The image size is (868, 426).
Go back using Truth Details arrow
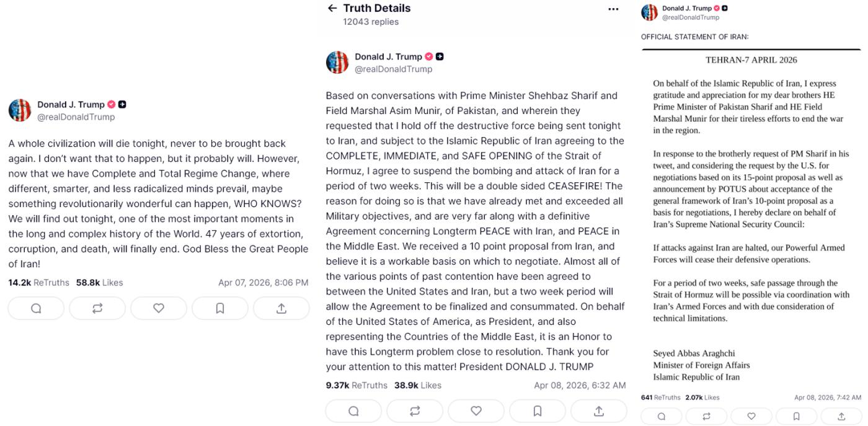tap(332, 9)
